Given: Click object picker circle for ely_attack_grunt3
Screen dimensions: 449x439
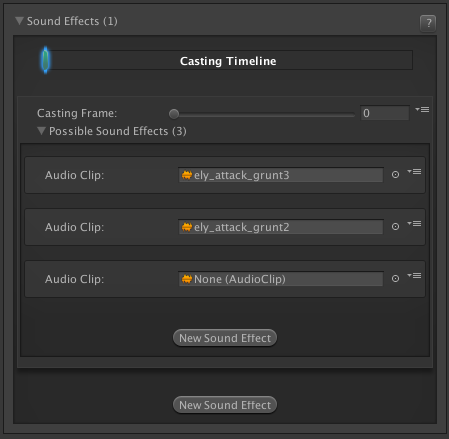Looking at the screenshot, I should (395, 175).
